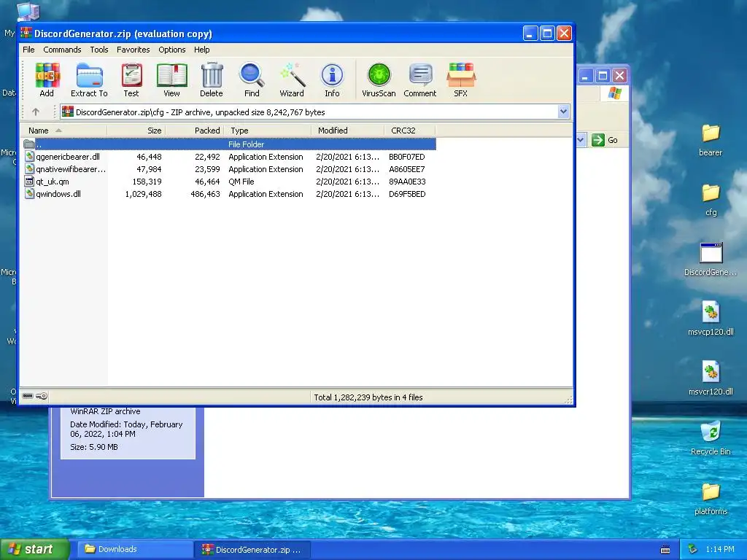Click the SFX archive icon
747x560 pixels.
(461, 79)
